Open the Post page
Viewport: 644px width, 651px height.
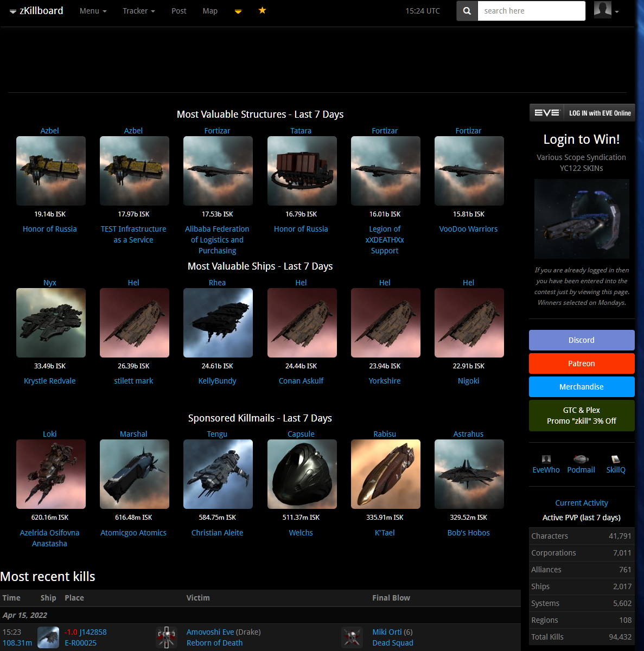[179, 11]
